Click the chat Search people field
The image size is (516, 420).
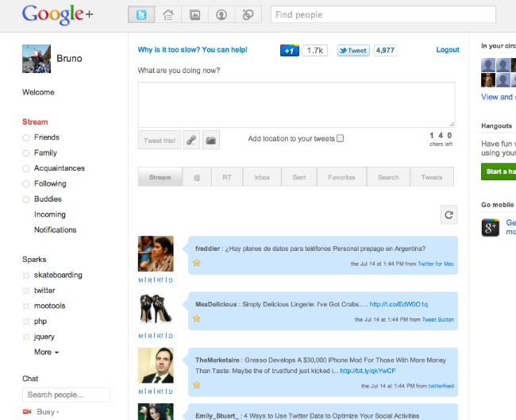(x=66, y=395)
